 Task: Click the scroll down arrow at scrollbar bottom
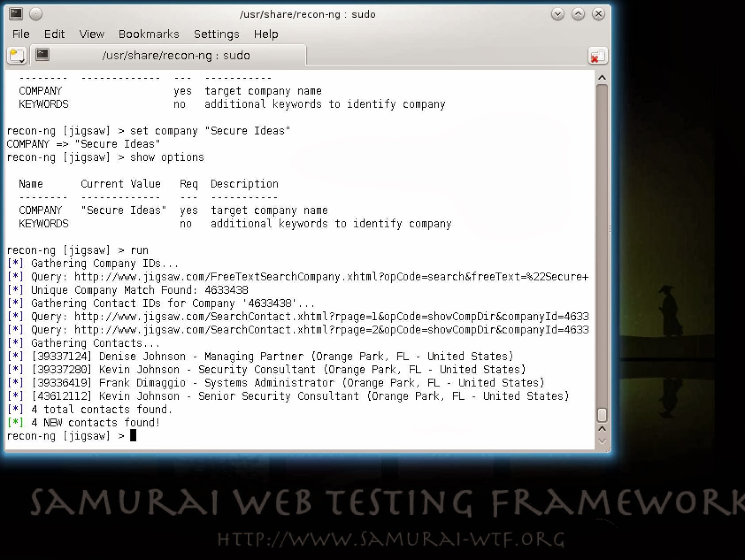(602, 441)
